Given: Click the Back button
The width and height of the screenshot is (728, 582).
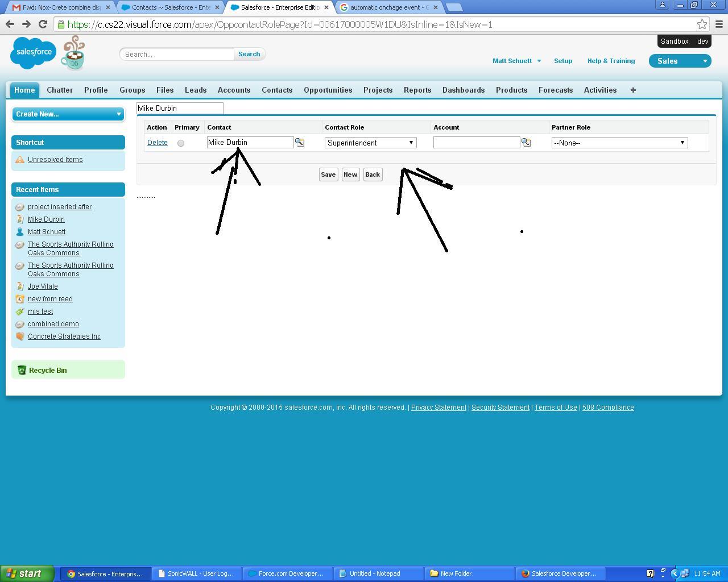Looking at the screenshot, I should pos(373,174).
